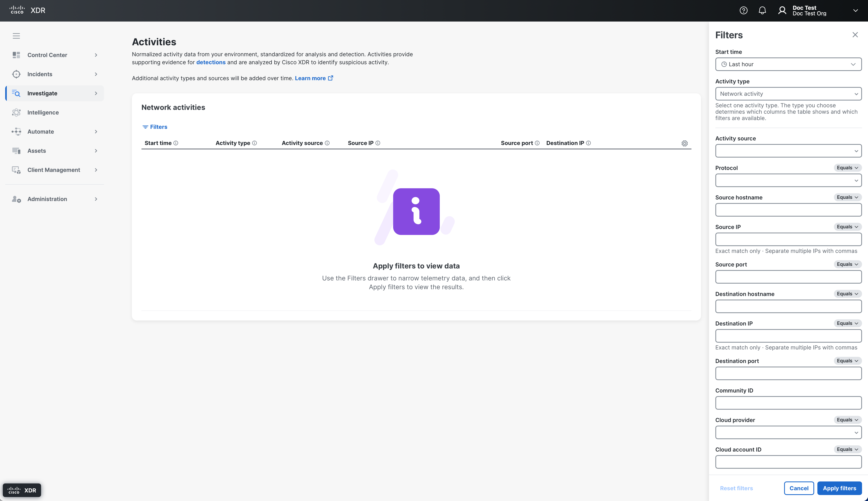Click info icon next to Destination IP column
Viewport: 868px width, 501px height.
click(588, 143)
